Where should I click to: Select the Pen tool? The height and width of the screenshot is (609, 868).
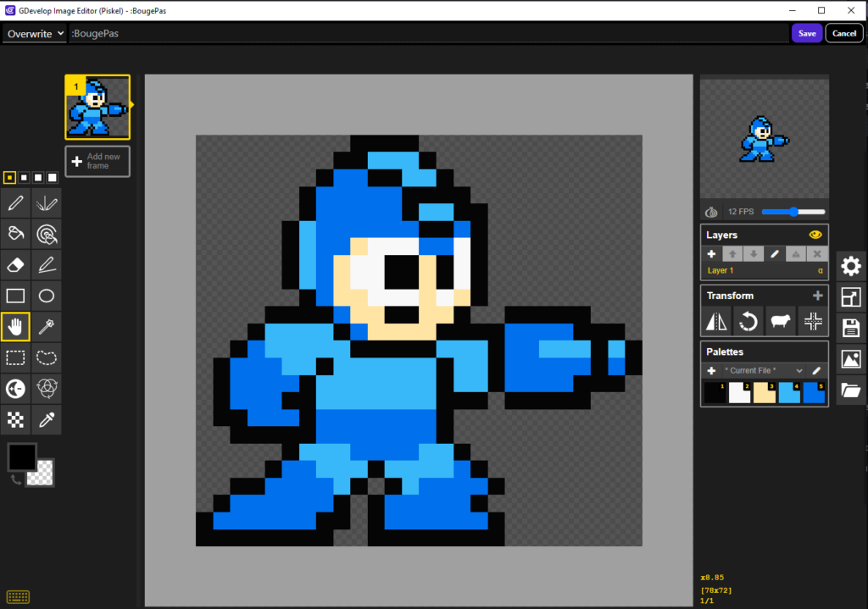[15, 203]
